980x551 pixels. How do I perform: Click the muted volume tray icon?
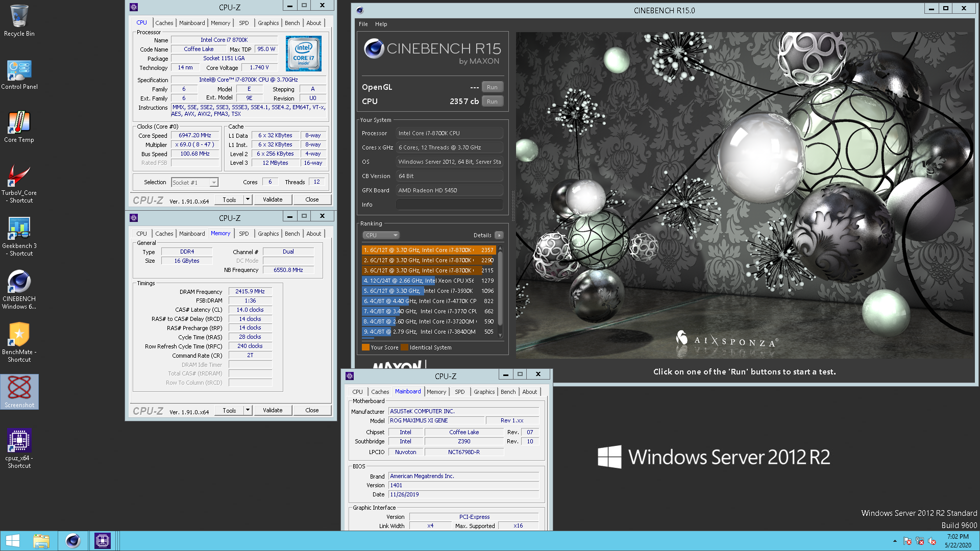click(x=932, y=541)
